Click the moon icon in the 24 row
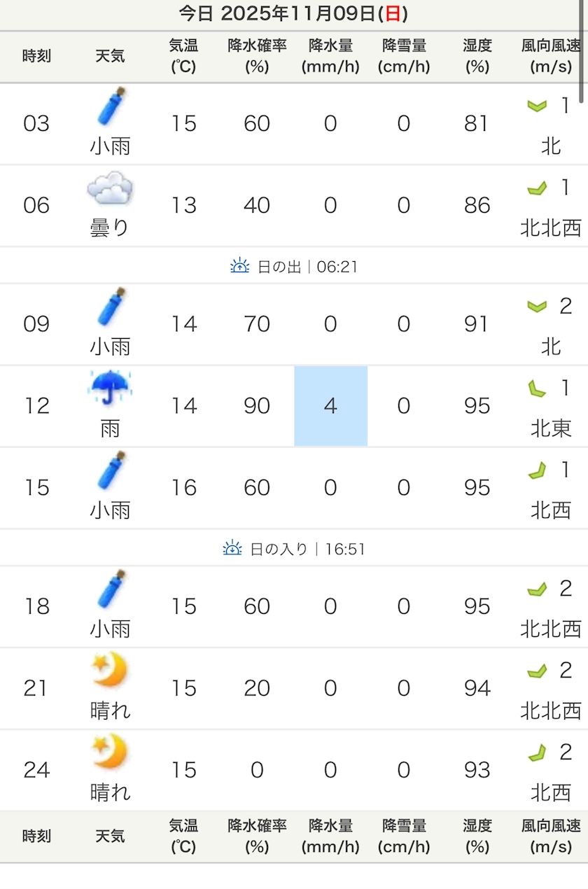 111,752
